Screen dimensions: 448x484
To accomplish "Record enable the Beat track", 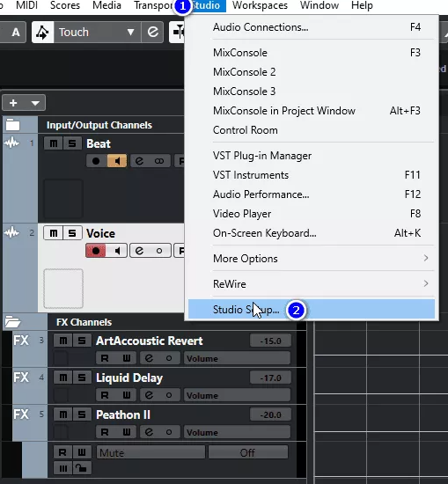I will tap(96, 161).
